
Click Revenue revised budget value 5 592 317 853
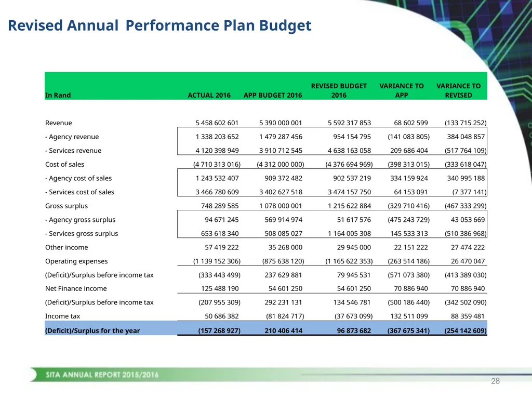coord(349,123)
